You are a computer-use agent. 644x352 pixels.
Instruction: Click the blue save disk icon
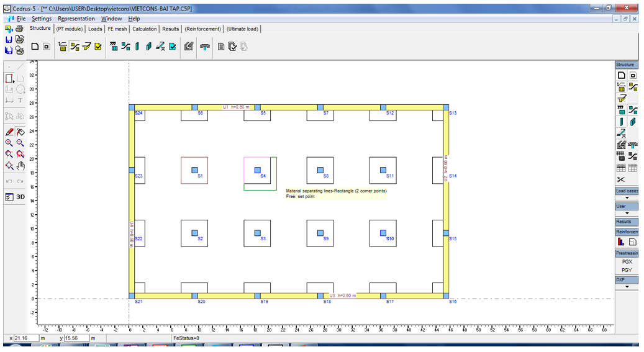click(x=9, y=40)
